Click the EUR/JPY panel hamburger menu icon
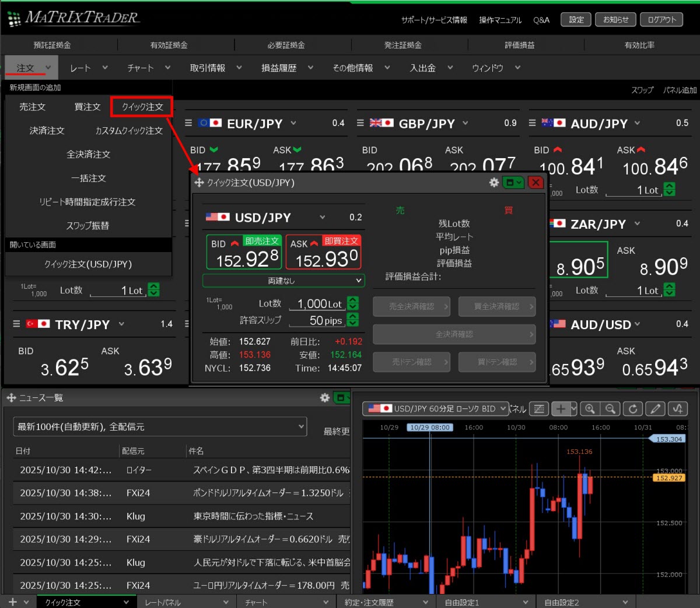This screenshot has height=608, width=700. coord(188,123)
